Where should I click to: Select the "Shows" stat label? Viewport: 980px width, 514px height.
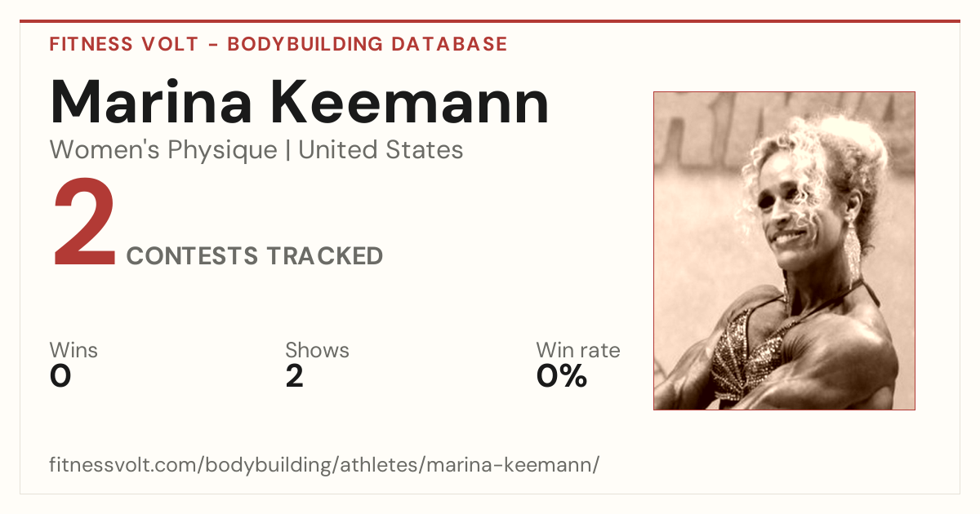coord(317,351)
